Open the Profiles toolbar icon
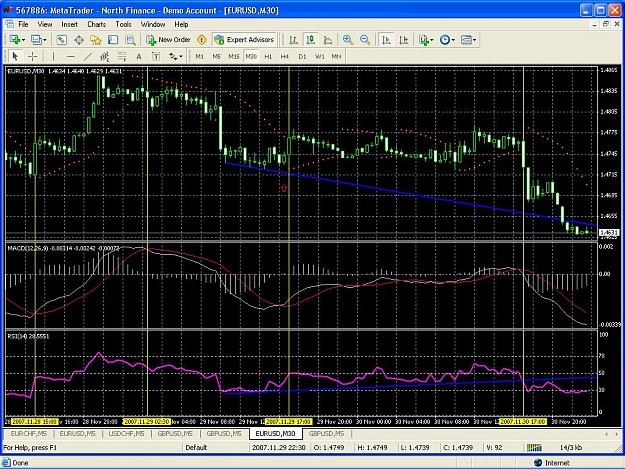 (x=36, y=39)
